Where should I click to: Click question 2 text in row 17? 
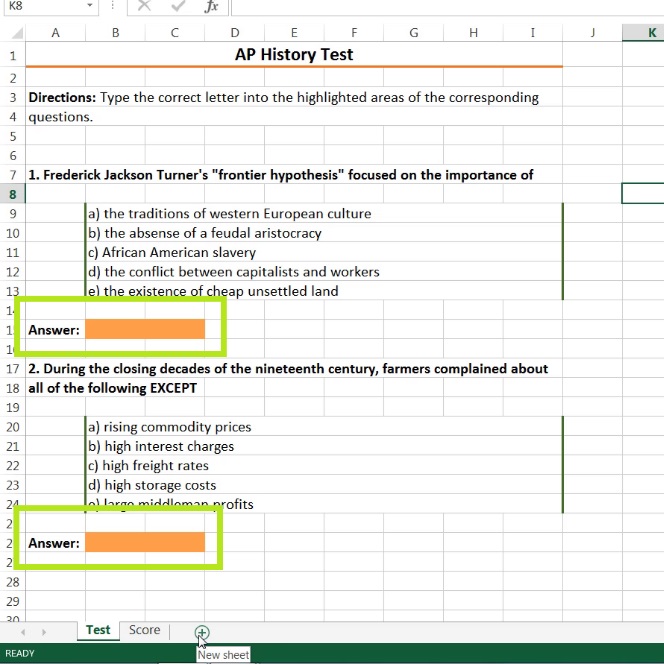click(x=288, y=368)
